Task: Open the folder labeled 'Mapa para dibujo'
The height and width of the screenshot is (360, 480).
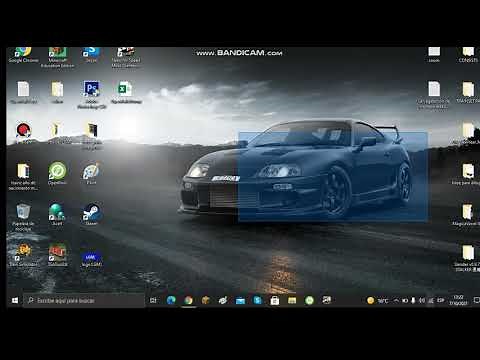Action: click(x=466, y=174)
